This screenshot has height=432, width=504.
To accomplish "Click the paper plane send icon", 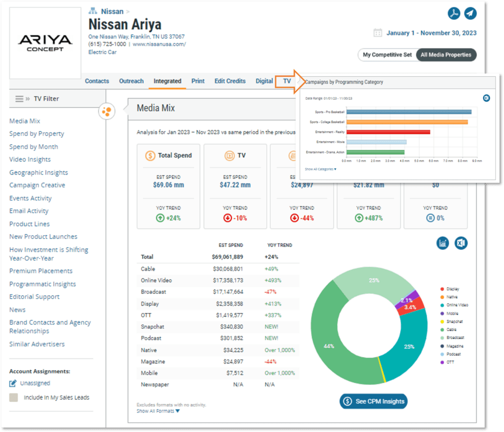I will point(470,13).
